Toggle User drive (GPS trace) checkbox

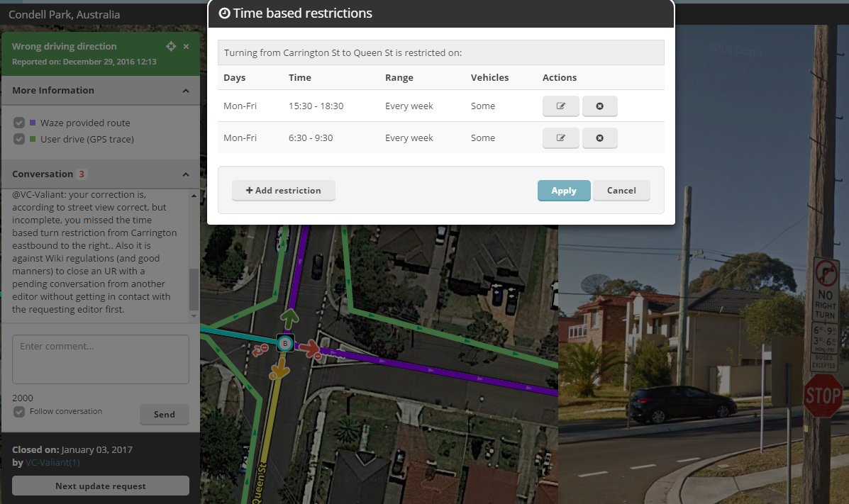tap(19, 139)
